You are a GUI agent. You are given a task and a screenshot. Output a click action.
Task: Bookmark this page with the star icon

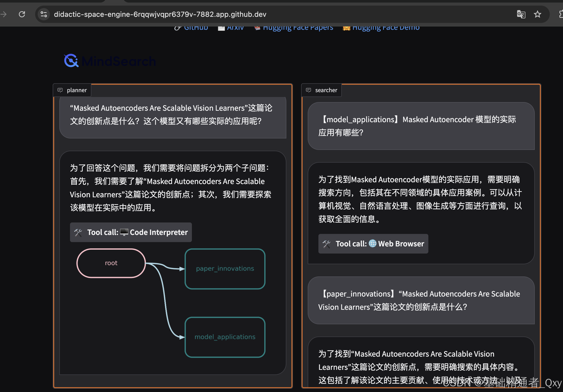tap(537, 14)
